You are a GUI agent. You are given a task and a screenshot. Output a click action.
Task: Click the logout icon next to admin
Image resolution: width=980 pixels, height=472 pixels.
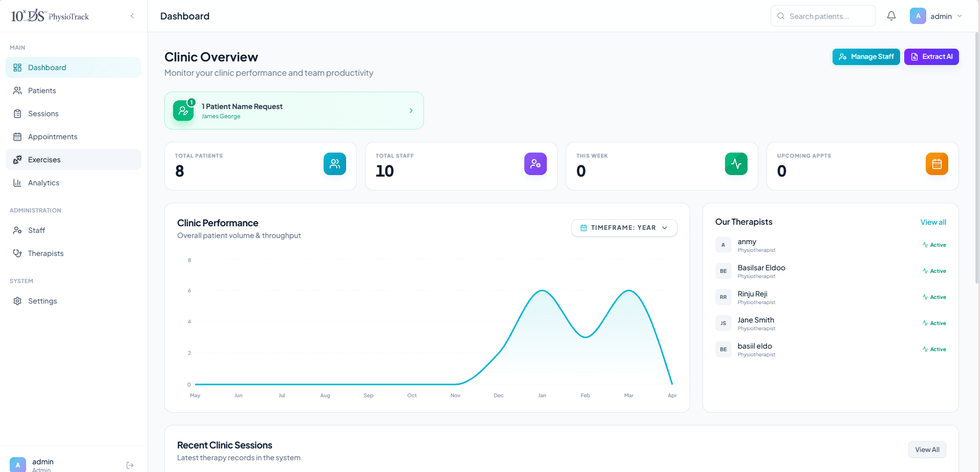130,464
